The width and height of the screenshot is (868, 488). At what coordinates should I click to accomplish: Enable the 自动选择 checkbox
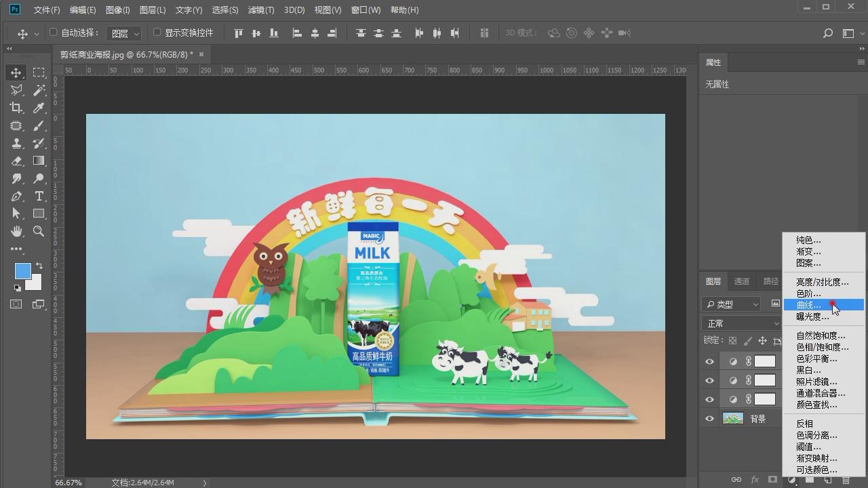coord(54,33)
